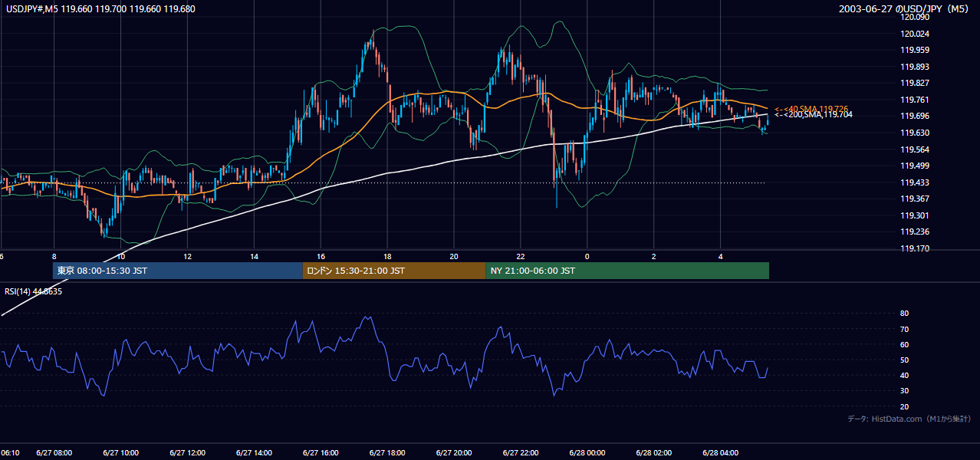The width and height of the screenshot is (980, 460).
Task: Click the 119.696 price axis label
Action: (916, 116)
